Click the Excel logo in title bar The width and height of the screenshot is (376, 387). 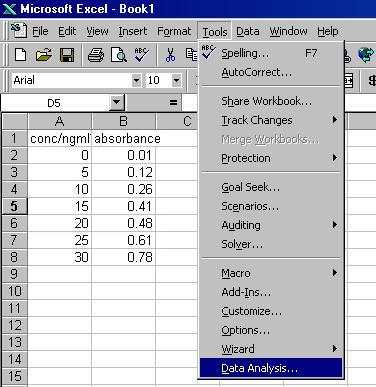9,9
